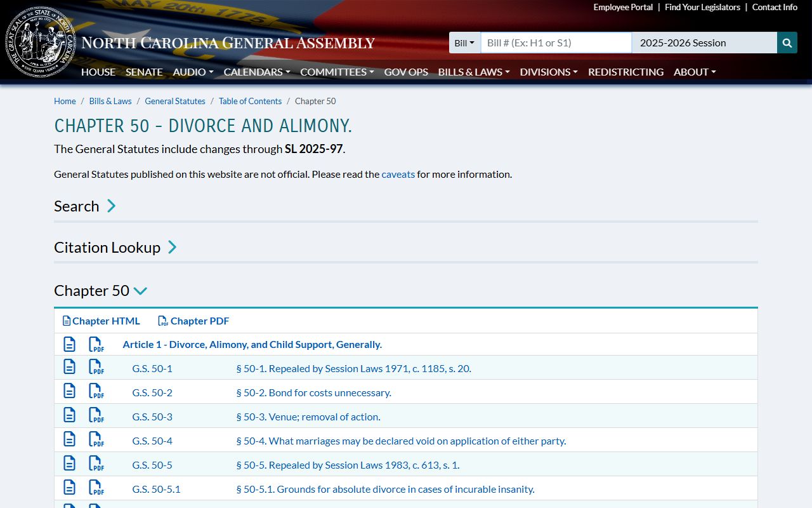Image resolution: width=812 pixels, height=508 pixels.
Task: Go to the SENATE page
Action: pos(144,72)
